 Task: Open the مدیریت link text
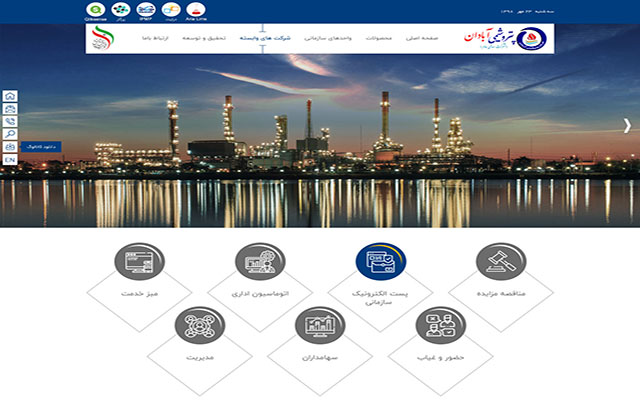[x=200, y=358]
